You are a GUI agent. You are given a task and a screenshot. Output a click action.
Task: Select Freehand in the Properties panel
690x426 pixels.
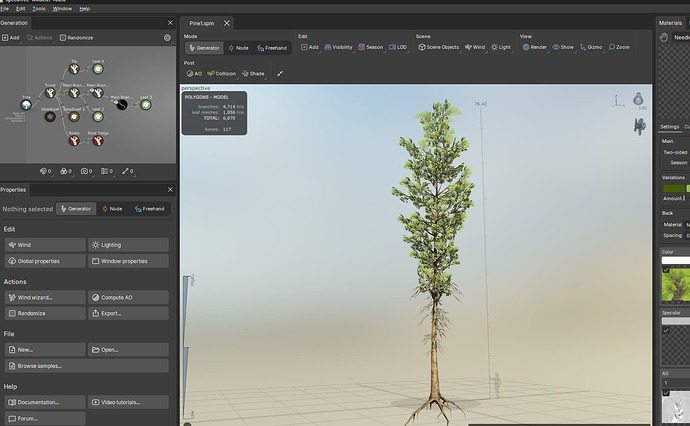[150, 209]
